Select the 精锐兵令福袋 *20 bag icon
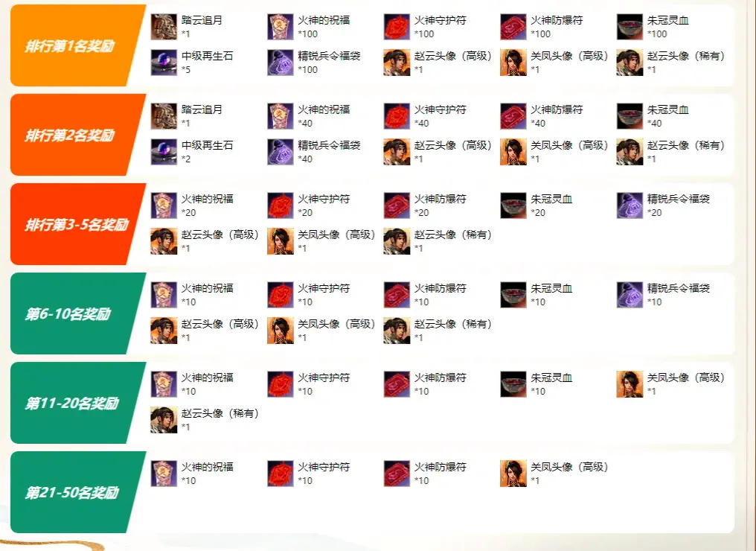The image size is (756, 551). pos(630,205)
